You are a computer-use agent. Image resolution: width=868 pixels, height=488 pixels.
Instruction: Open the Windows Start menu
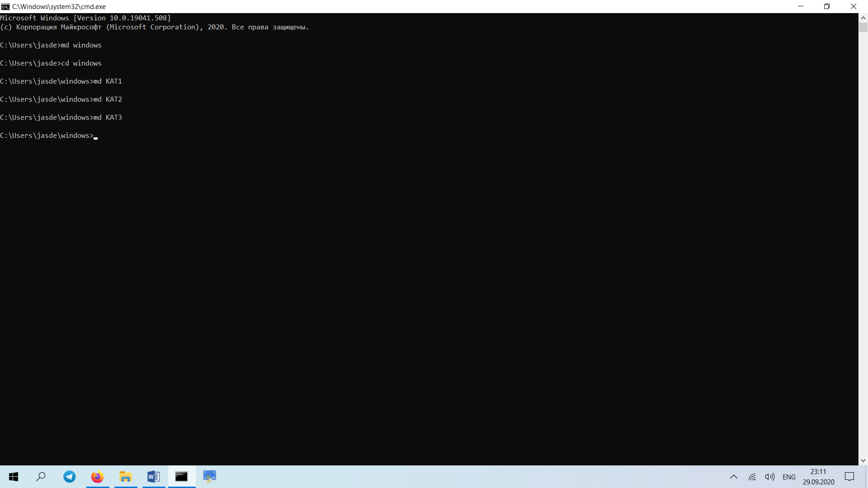(14, 477)
